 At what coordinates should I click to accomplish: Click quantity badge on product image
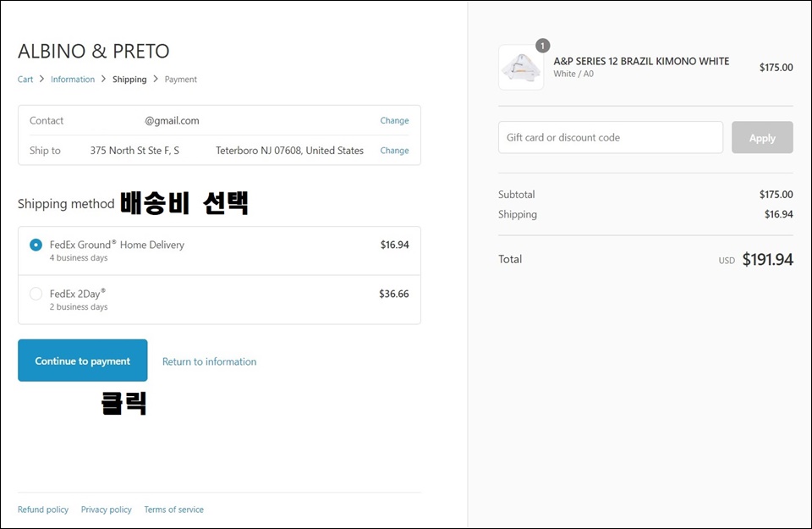click(x=542, y=46)
